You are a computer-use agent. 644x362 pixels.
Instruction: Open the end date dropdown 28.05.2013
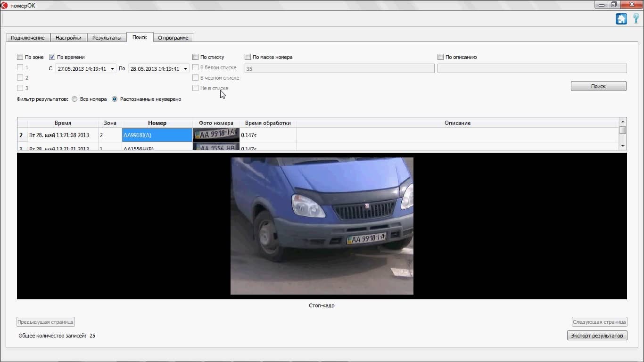(185, 69)
